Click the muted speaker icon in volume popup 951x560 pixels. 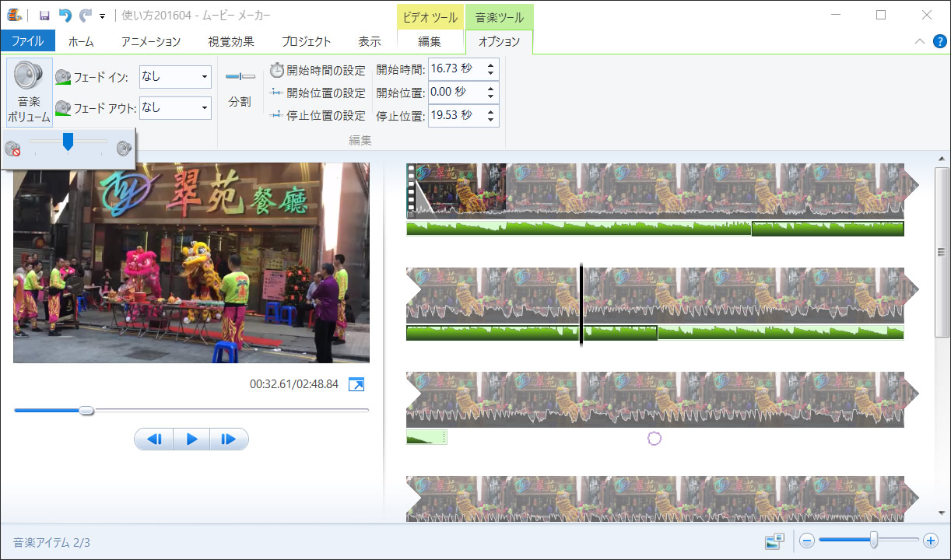click(x=13, y=149)
